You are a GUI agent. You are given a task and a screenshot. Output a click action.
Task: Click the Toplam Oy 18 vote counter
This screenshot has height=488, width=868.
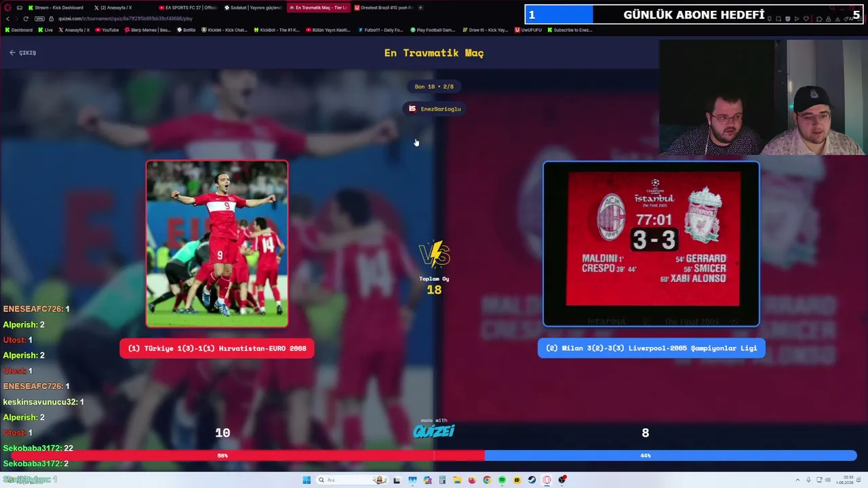coord(434,285)
